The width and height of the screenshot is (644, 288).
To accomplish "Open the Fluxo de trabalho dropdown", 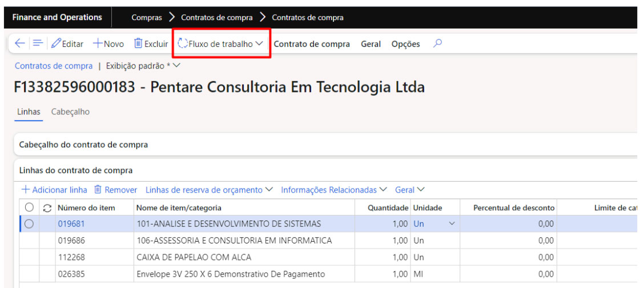I will point(221,44).
